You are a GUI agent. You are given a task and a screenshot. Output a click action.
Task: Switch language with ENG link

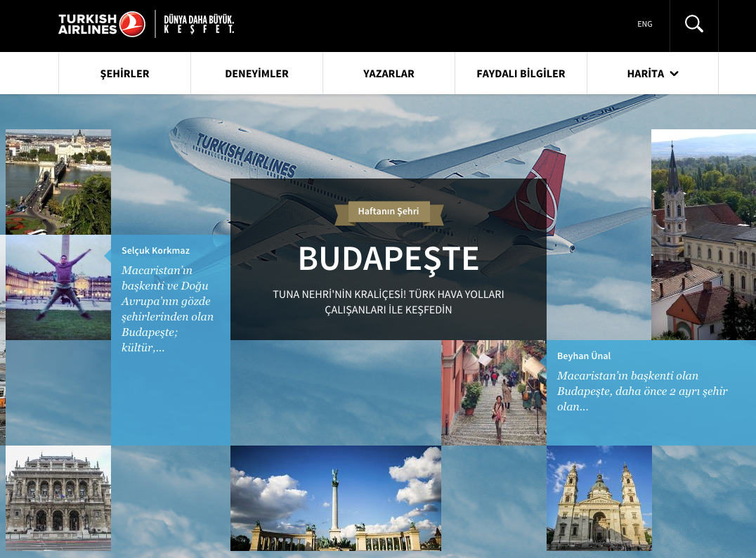pos(644,24)
